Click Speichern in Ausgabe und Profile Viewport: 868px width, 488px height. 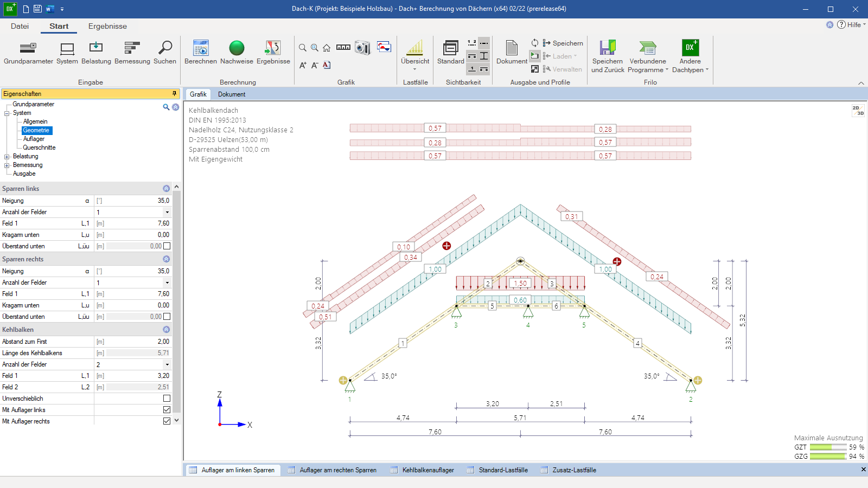[563, 43]
